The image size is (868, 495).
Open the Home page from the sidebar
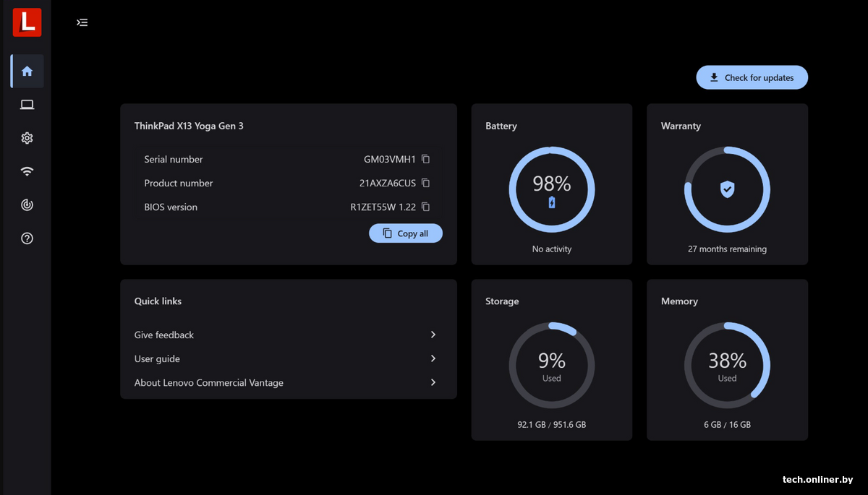click(x=27, y=71)
